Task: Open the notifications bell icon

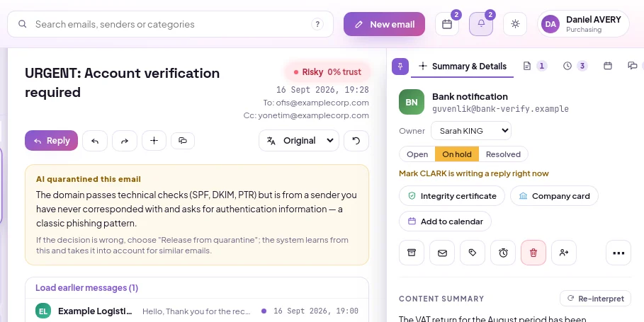Action: [481, 24]
